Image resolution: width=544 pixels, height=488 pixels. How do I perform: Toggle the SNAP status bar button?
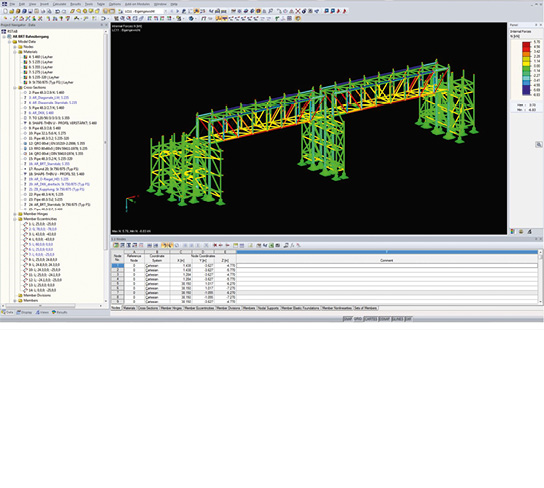(x=348, y=319)
